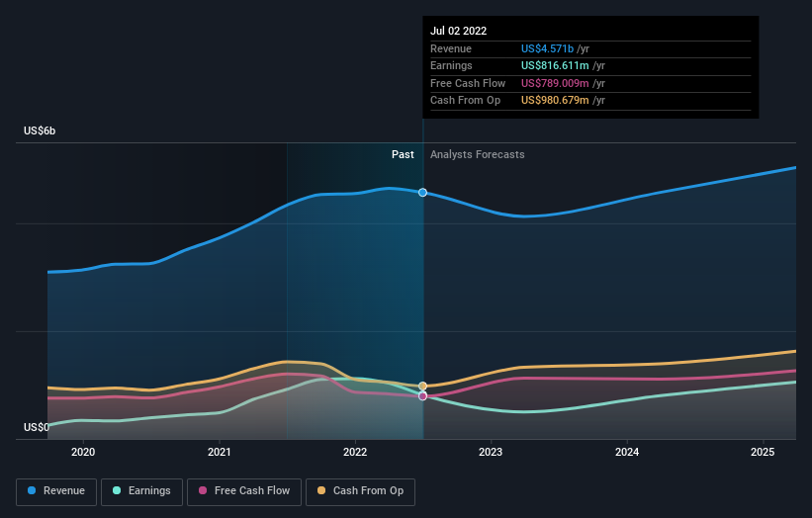
Task: Click the 2023 x-axis label
Action: click(491, 453)
